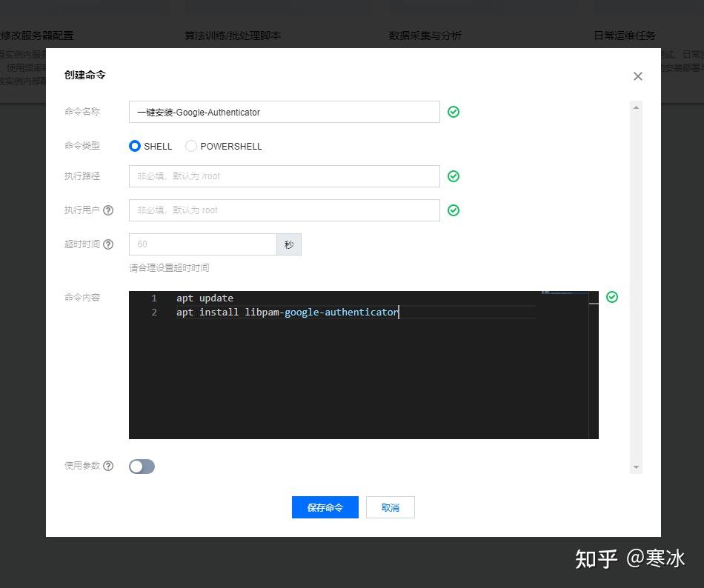Click the green check next to 执行用户 field
704x588 pixels.
(x=453, y=210)
